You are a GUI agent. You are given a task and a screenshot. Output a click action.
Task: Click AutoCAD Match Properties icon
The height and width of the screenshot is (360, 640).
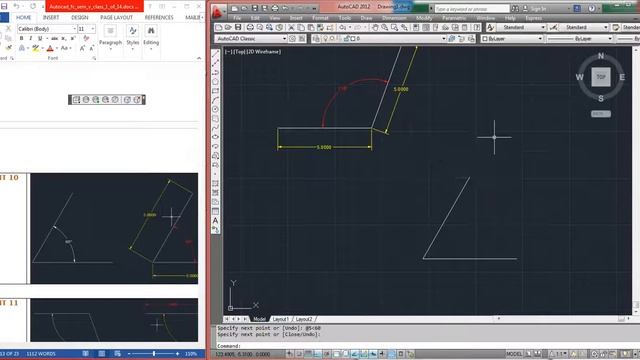point(320,27)
